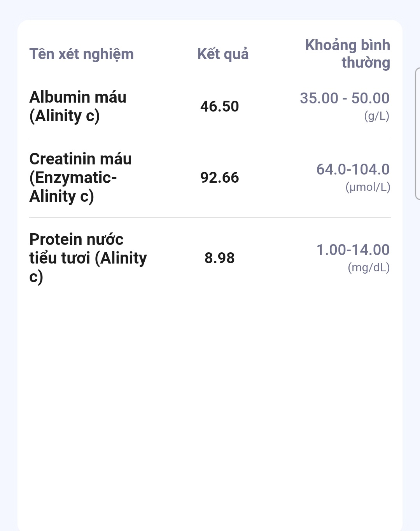Click the "Khoảng bình thường" column header
The height and width of the screenshot is (531, 420).
click(347, 54)
